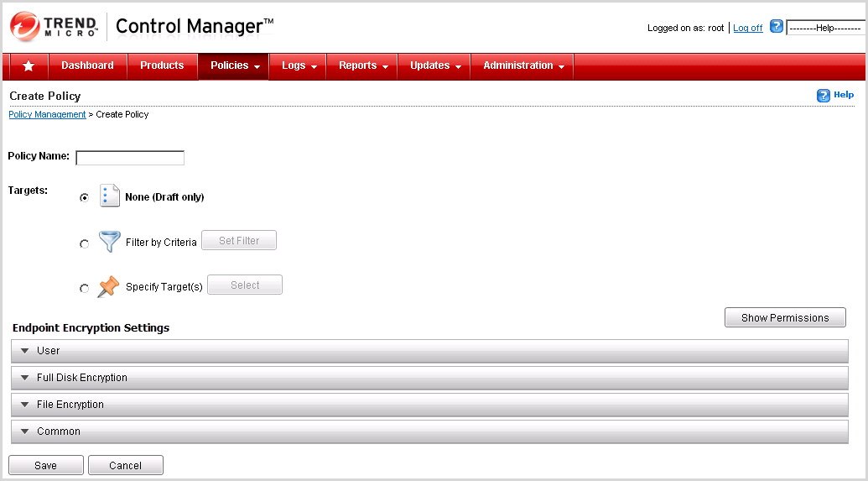Select the Specify Target(s) radio button
Screen dimensions: 868x481
[x=84, y=289]
